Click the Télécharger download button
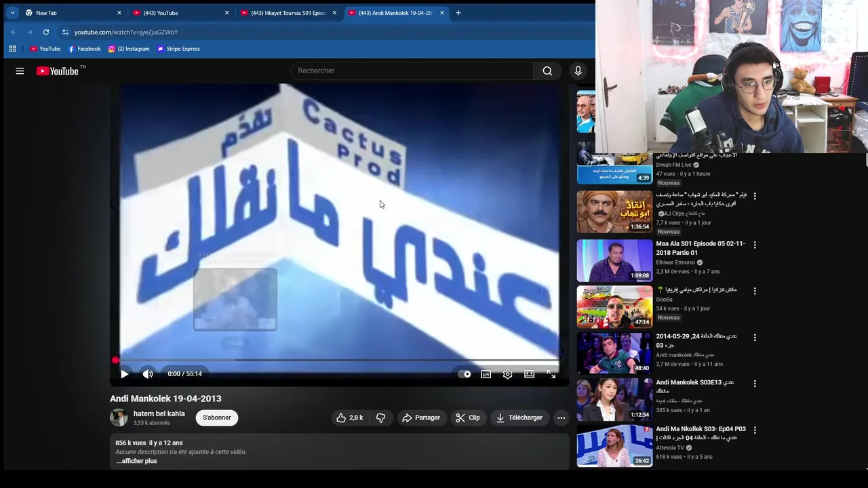This screenshot has width=868, height=488. [x=519, y=418]
